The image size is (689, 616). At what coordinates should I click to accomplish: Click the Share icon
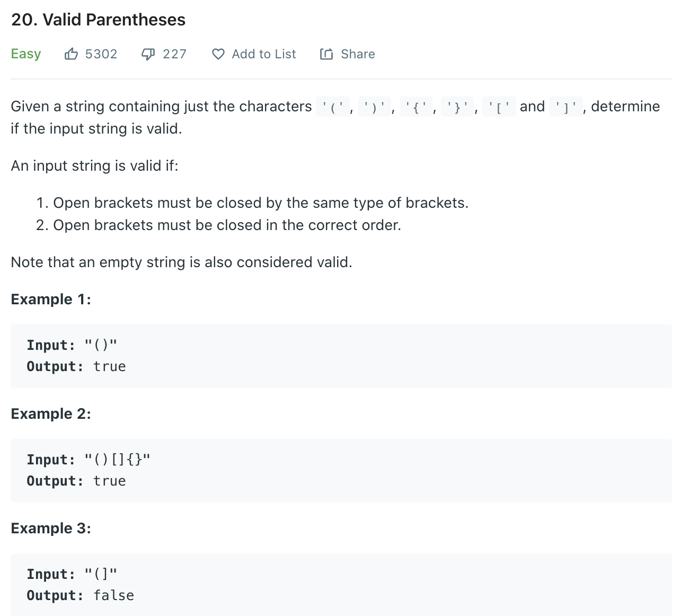point(326,54)
